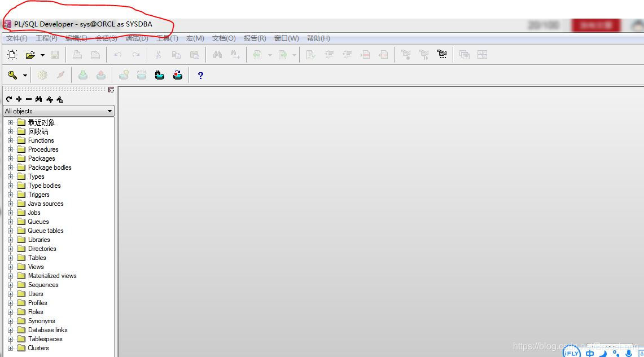
Task: Select the Queue tables tree item
Action: 46,231
